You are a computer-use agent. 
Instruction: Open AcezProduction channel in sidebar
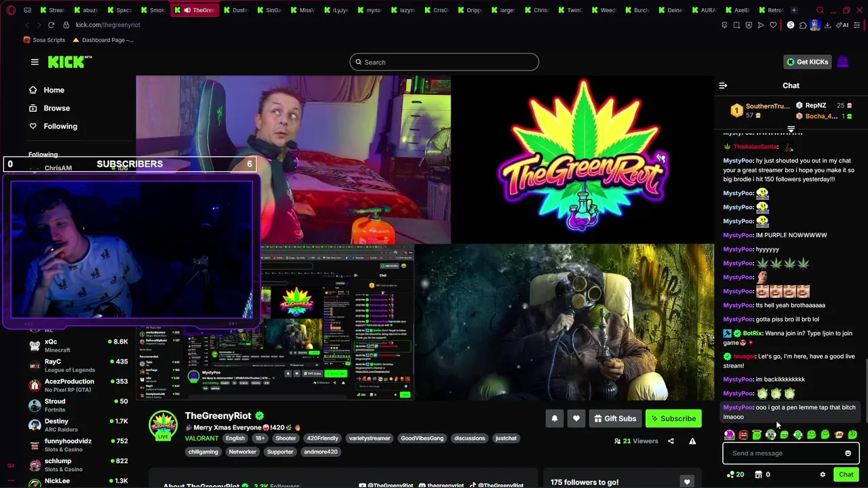78,386
